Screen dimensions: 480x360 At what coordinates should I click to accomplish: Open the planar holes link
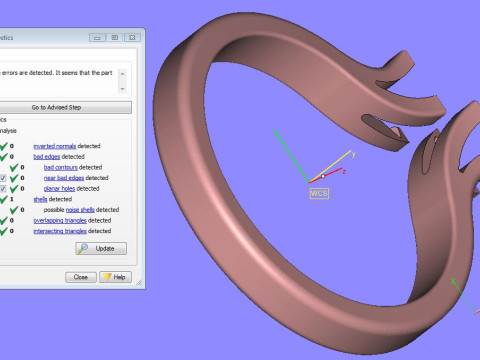pyautogui.click(x=59, y=189)
